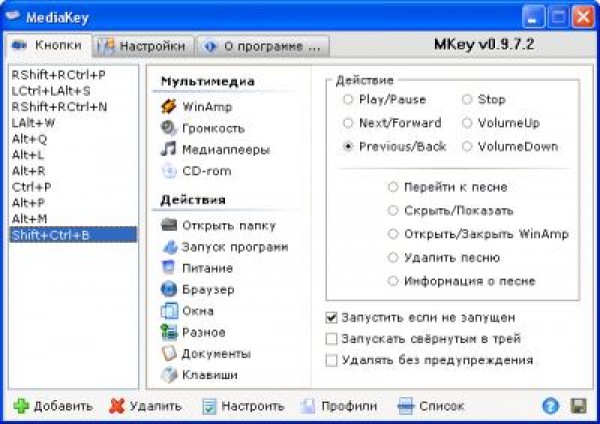
Task: Select hotkey Alt+Q in list
Action: point(73,139)
